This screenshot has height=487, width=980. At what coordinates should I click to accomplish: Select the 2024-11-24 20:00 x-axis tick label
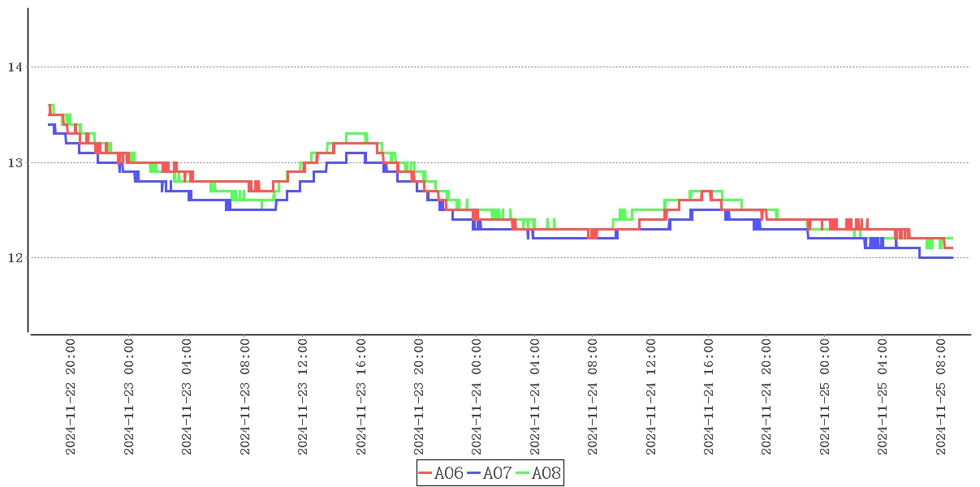click(x=767, y=397)
